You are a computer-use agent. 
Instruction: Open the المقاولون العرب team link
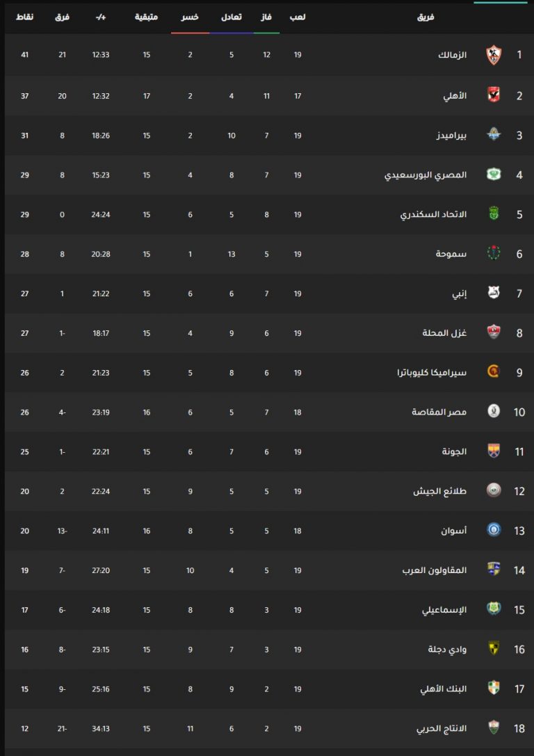click(x=435, y=570)
